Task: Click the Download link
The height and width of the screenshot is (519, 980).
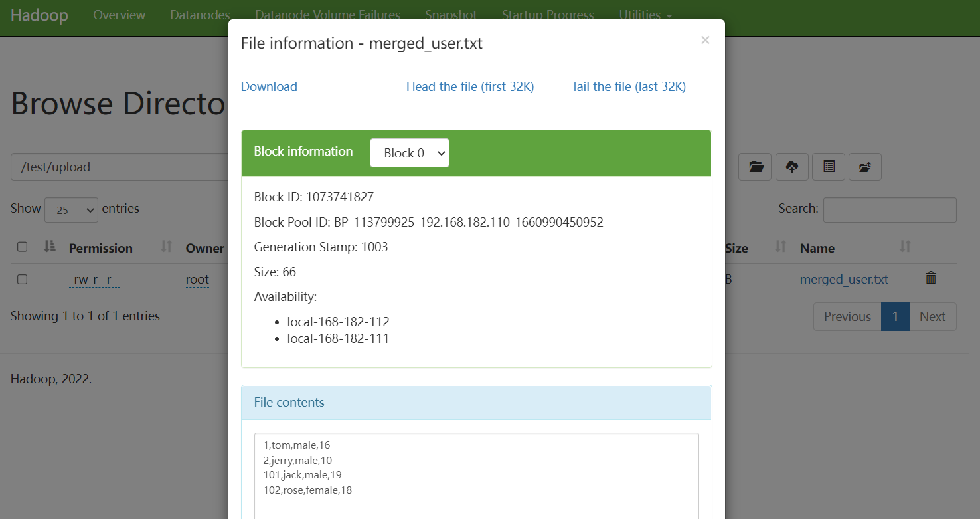Action: point(269,86)
